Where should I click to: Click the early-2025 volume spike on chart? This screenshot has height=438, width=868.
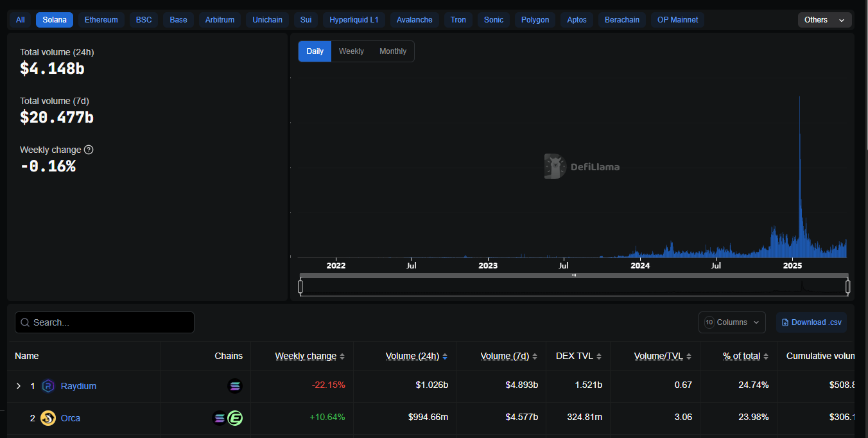(799, 177)
